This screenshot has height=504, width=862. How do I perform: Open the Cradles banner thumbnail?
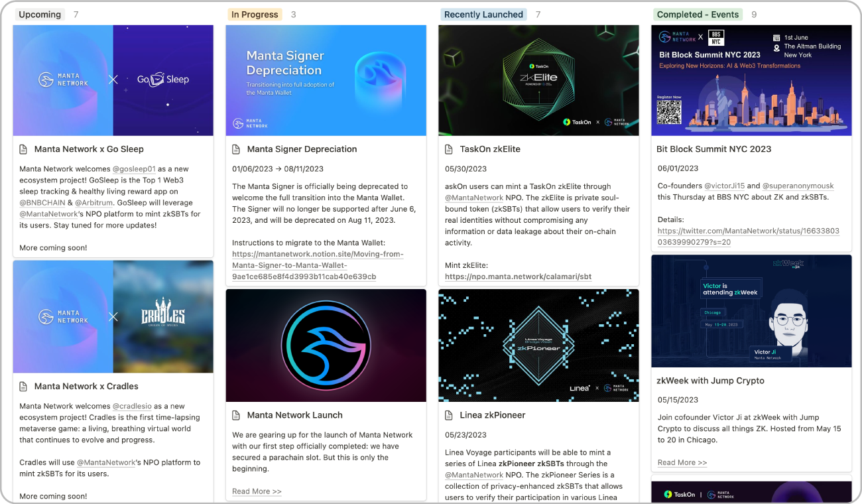[113, 316]
